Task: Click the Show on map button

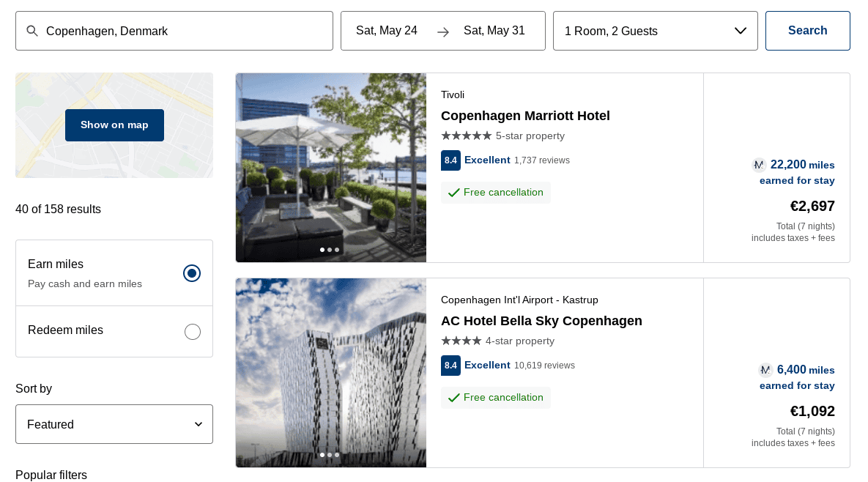Action: click(x=114, y=125)
